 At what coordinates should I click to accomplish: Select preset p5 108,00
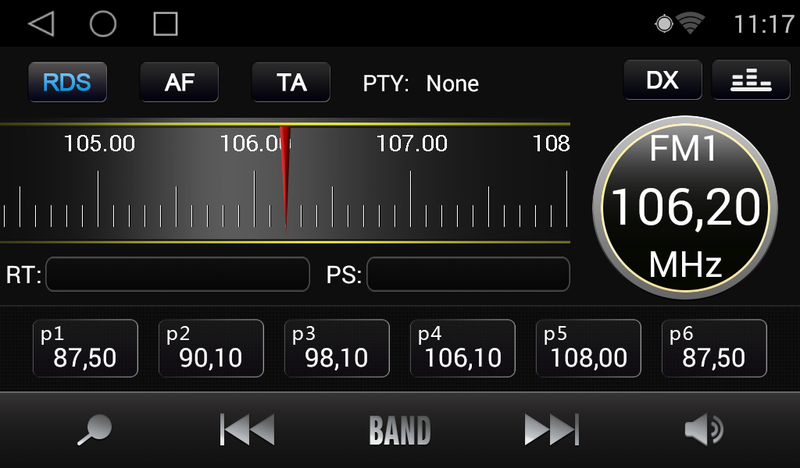(588, 349)
